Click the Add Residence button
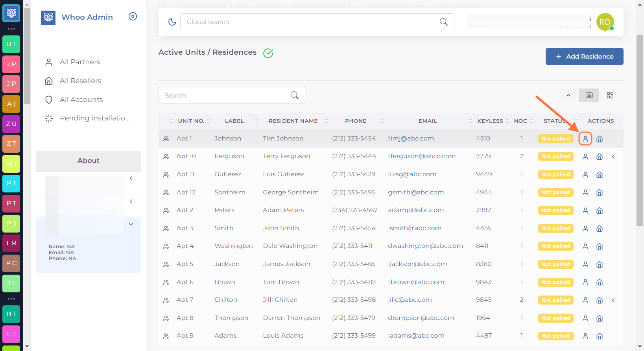644x351 pixels. [585, 56]
